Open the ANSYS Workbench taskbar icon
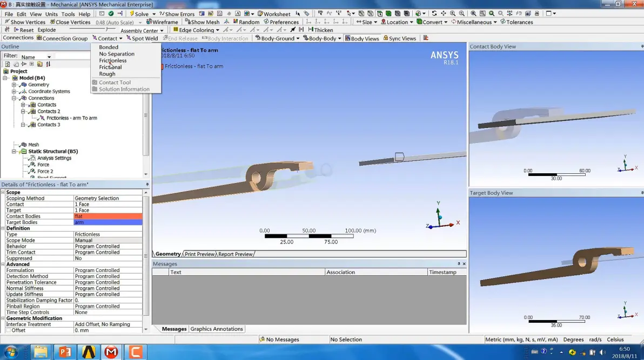The image size is (644, 360). (x=88, y=352)
